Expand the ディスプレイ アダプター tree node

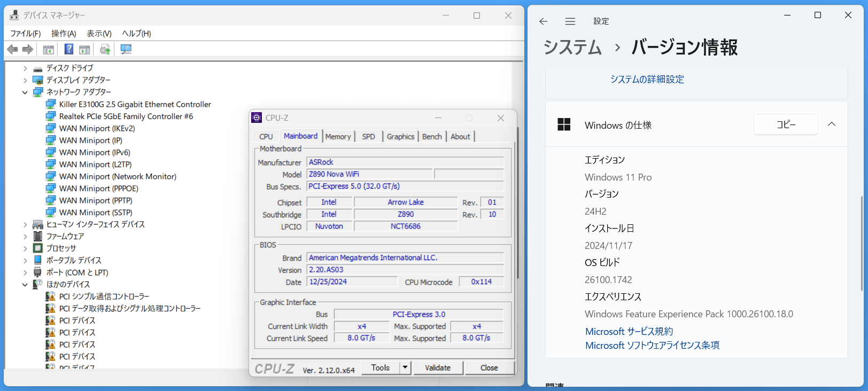pos(25,80)
